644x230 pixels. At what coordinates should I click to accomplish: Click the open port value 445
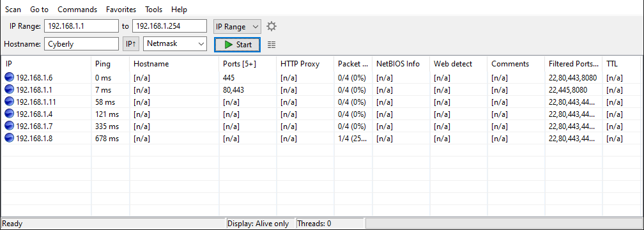tap(229, 78)
